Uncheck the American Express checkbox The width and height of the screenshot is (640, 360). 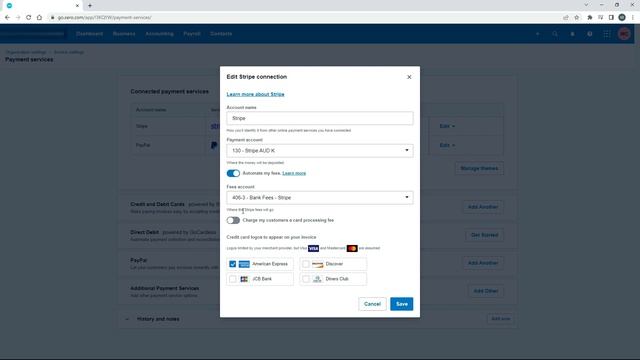(233, 264)
